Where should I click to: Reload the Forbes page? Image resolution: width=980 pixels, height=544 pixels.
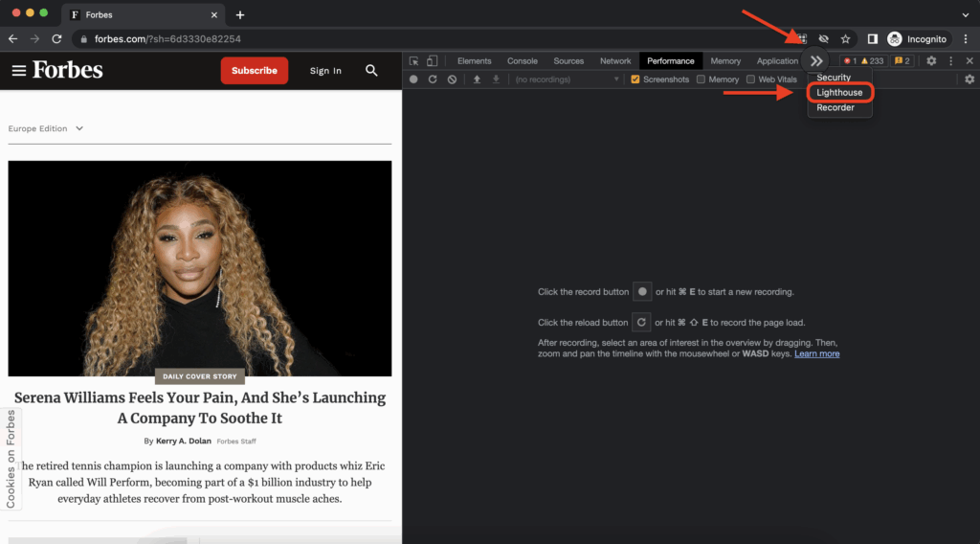click(x=56, y=38)
